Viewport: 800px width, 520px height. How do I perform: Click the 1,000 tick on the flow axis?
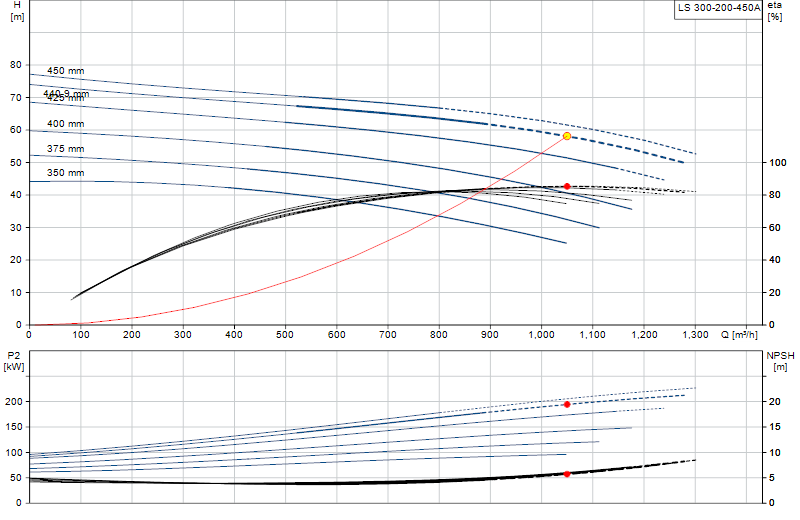pos(541,335)
